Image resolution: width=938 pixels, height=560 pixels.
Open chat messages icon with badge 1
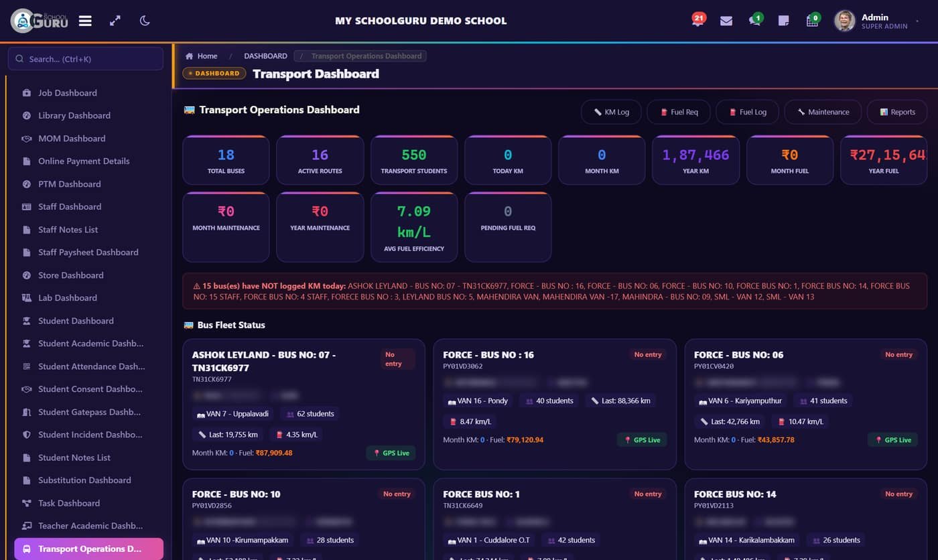tap(755, 20)
